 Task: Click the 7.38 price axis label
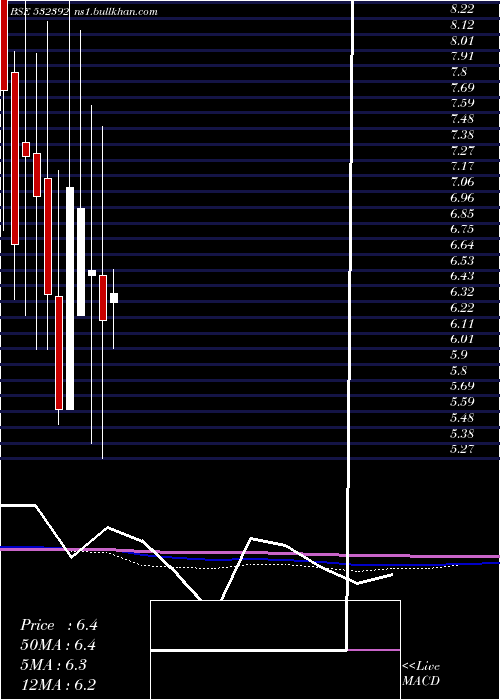(462, 134)
